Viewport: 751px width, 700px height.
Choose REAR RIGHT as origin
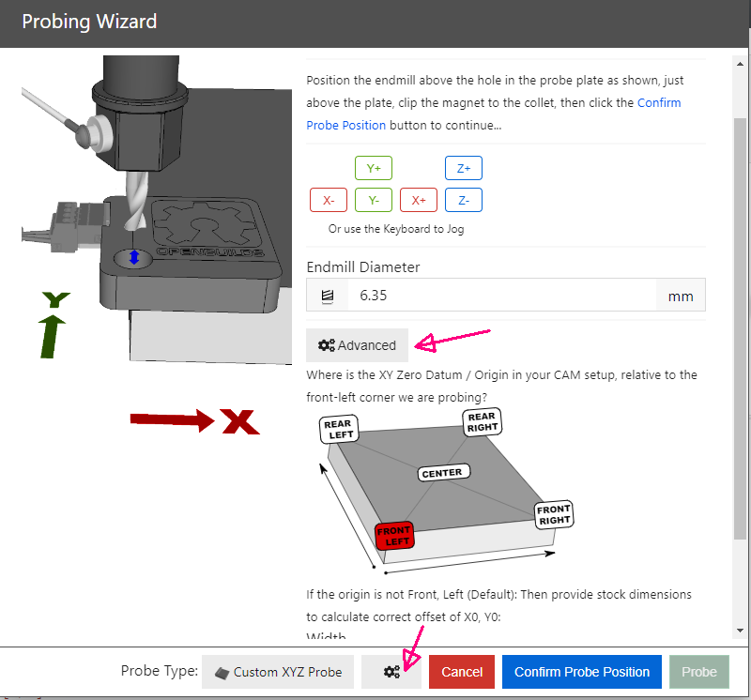pos(482,422)
